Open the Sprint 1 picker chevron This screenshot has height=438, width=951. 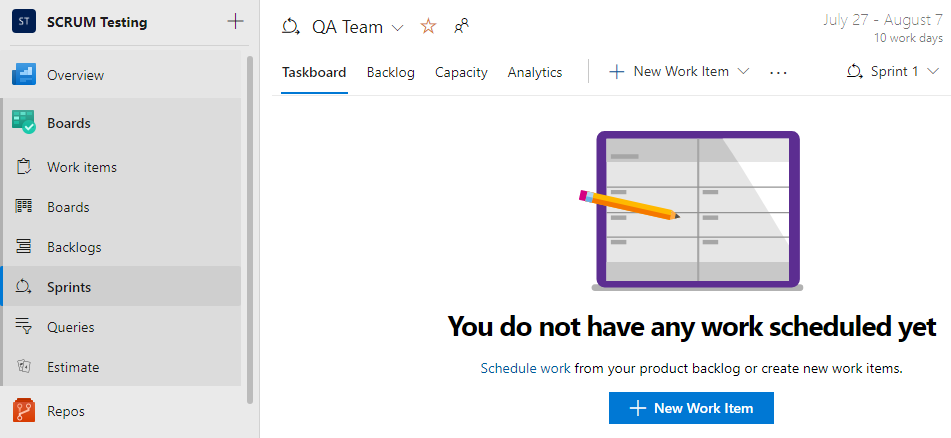coord(933,72)
